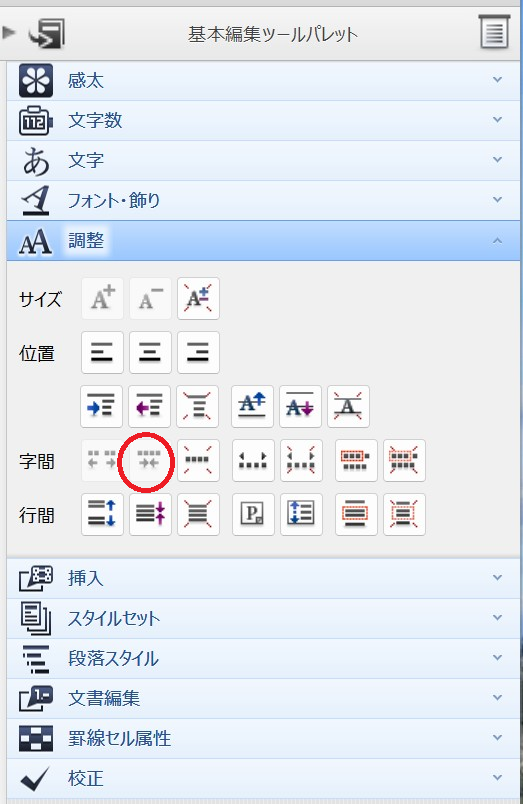Viewport: 523px width, 804px height.
Task: Open the スタイルセット section
Action: tap(264, 618)
